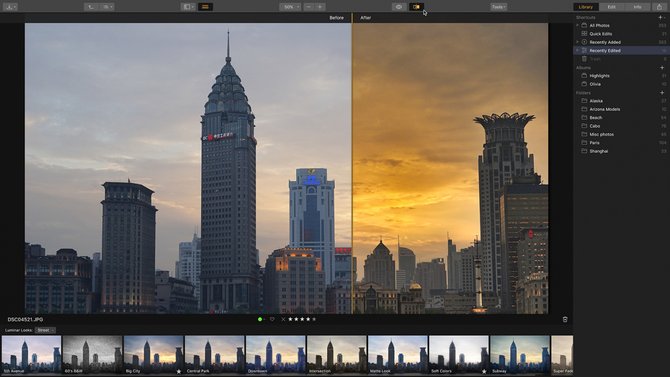Viewport: 670px width, 377px height.
Task: Select All Photos shortcut
Action: click(x=599, y=26)
